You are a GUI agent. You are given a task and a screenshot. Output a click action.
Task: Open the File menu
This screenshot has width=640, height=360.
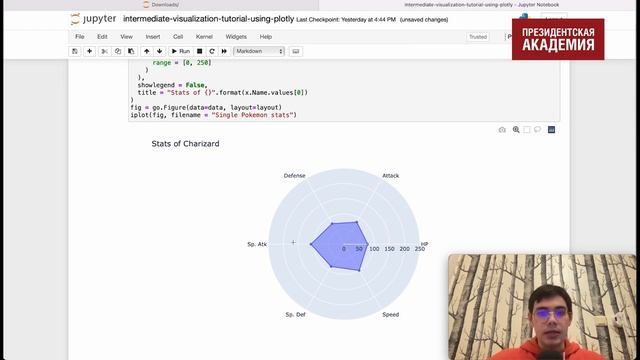tap(80, 37)
